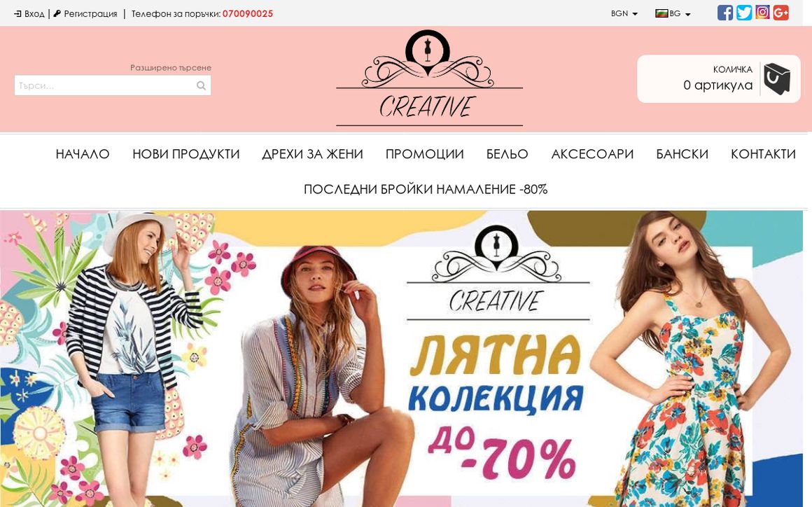Expand the BG language dropdown
This screenshot has width=812, height=507.
[x=673, y=13]
